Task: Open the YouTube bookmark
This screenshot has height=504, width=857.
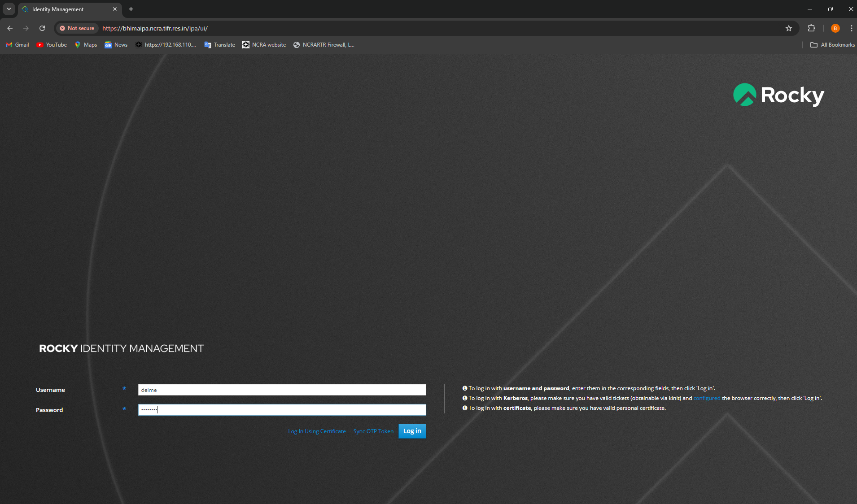Action: click(x=52, y=45)
